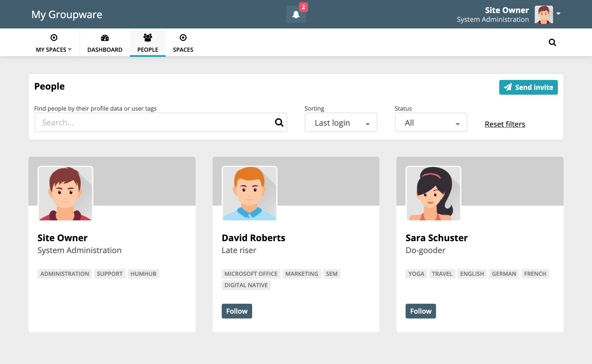
Task: Expand the account menu caret
Action: pyautogui.click(x=558, y=13)
